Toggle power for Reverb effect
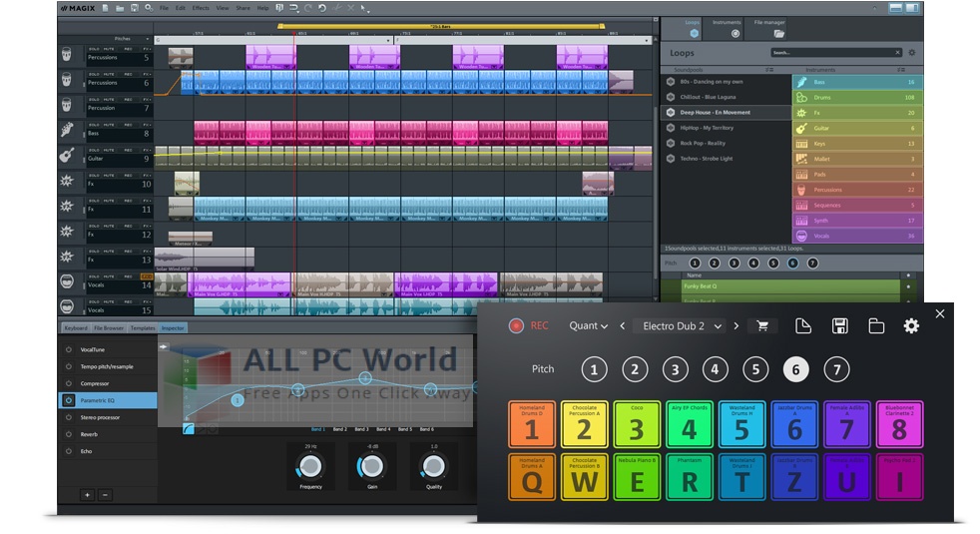The width and height of the screenshot is (980, 534). (69, 434)
